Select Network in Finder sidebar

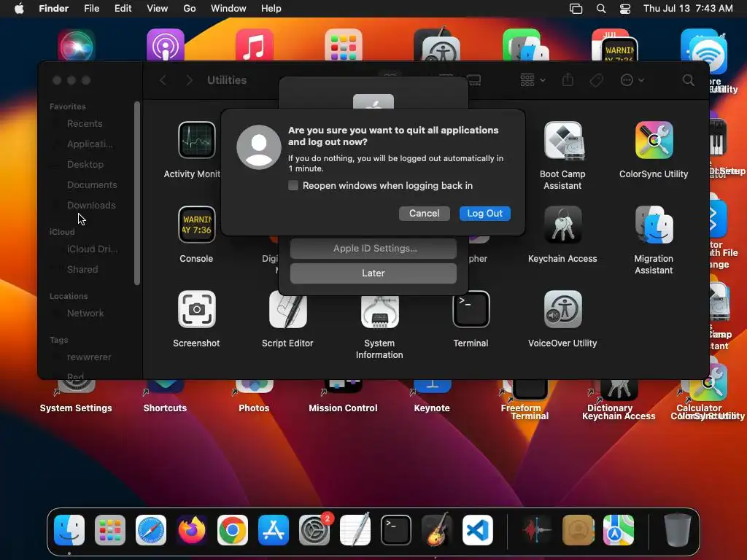click(x=85, y=314)
